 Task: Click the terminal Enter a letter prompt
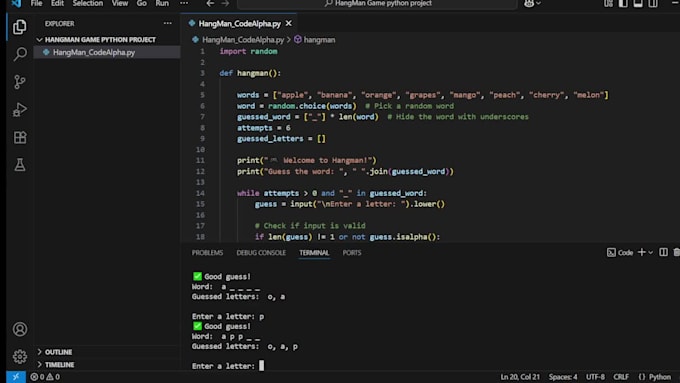(x=223, y=366)
